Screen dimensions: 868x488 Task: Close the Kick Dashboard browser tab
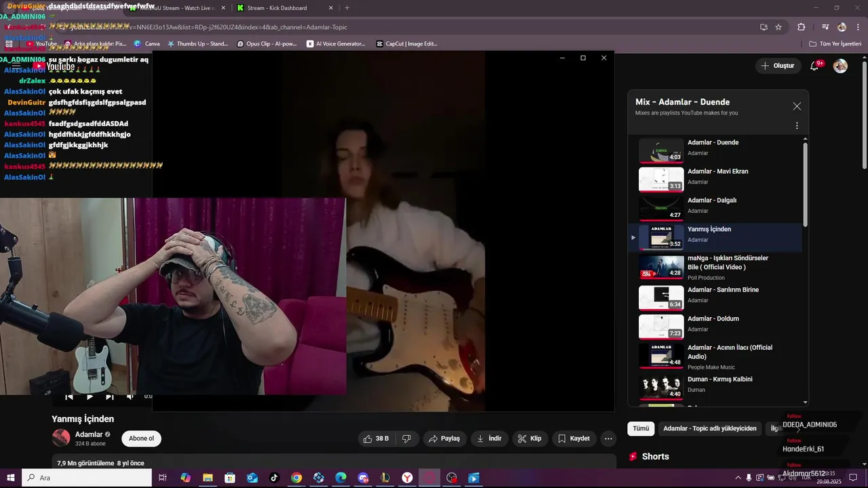coord(331,8)
